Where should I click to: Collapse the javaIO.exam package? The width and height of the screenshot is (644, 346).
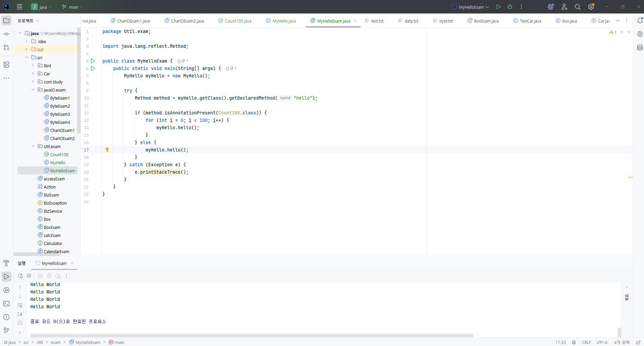[33, 90]
